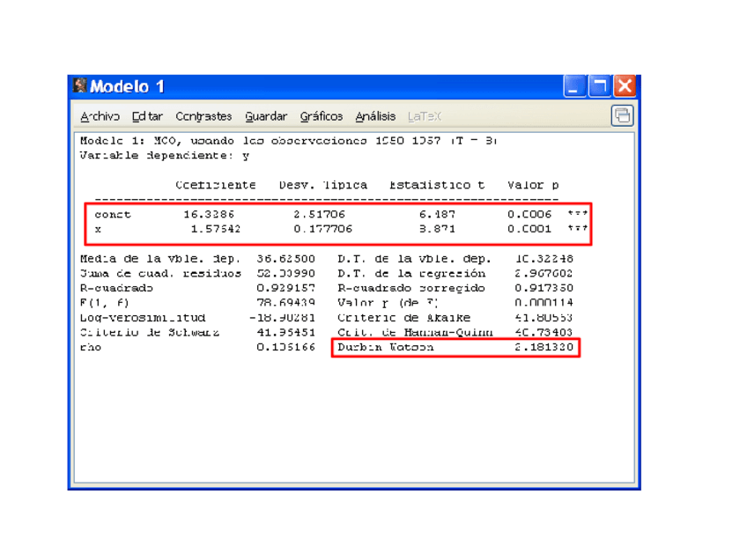The width and height of the screenshot is (747, 560).
Task: Click the Modelo 1 title text
Action: pyautogui.click(x=127, y=86)
